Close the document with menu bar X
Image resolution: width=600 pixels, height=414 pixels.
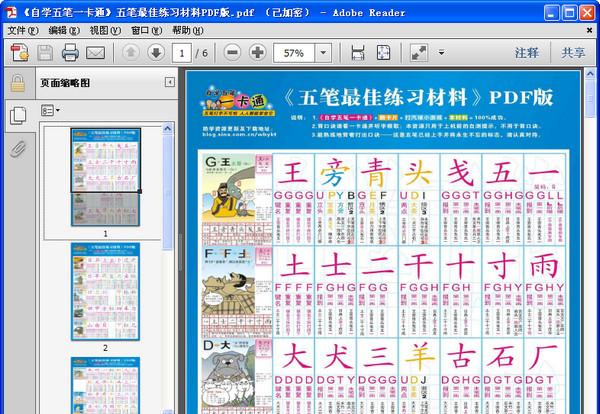pos(589,30)
